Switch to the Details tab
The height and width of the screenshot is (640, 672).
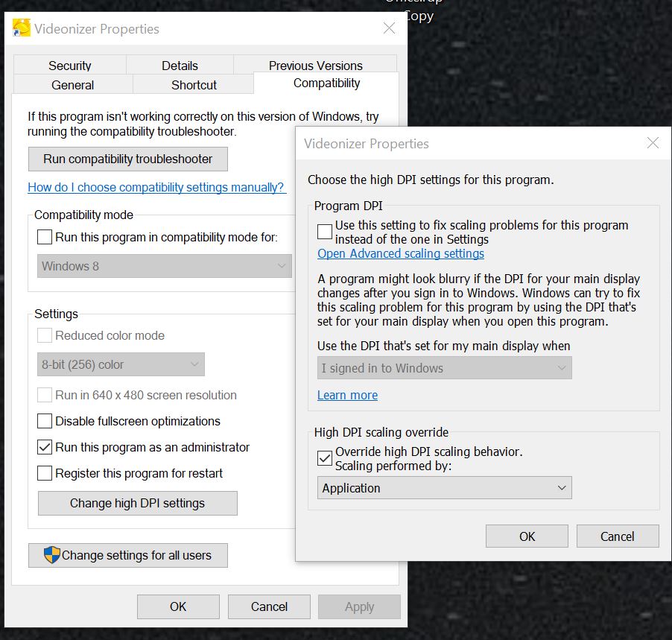[180, 65]
